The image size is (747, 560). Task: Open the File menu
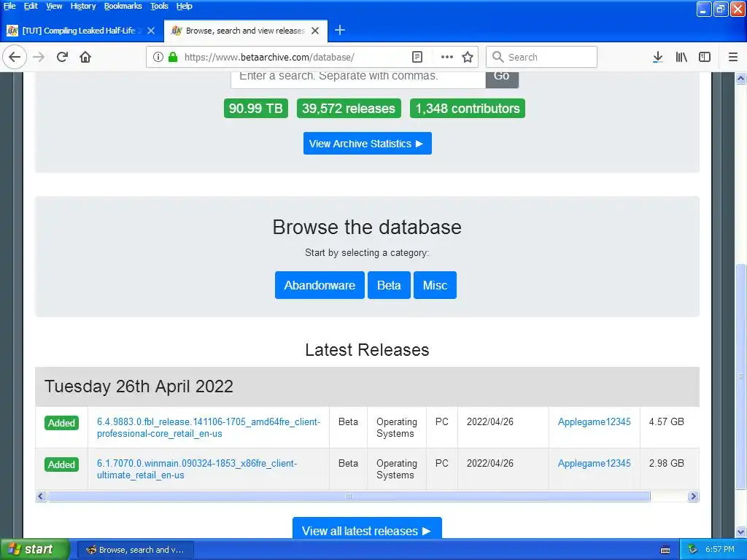(9, 6)
